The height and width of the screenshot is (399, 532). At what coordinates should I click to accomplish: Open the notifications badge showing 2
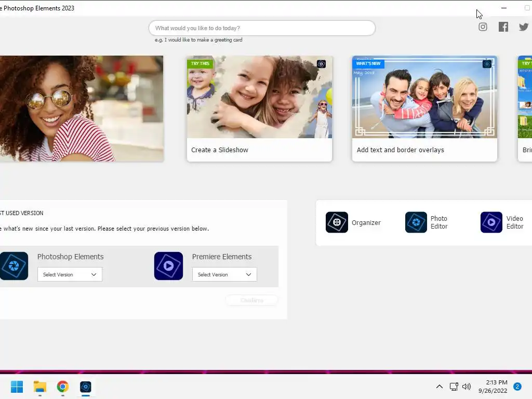click(517, 387)
